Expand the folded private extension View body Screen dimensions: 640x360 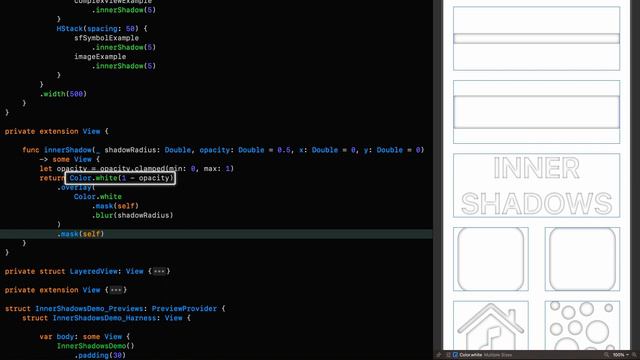(x=116, y=290)
